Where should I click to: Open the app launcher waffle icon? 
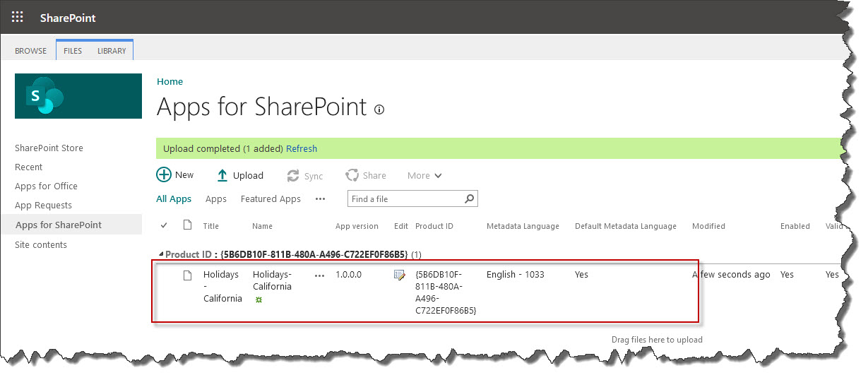point(18,18)
